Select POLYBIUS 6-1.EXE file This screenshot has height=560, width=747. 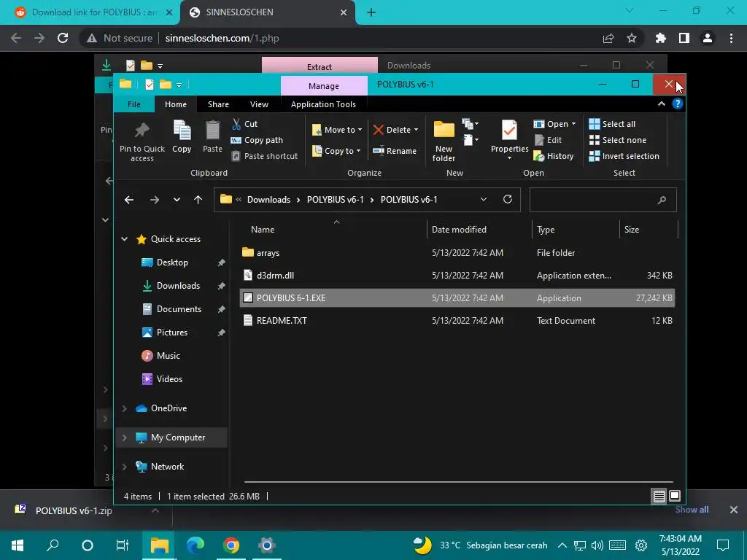click(x=457, y=298)
